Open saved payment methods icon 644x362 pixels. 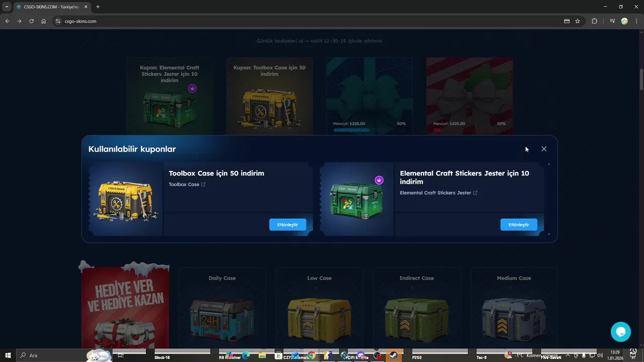(x=567, y=21)
